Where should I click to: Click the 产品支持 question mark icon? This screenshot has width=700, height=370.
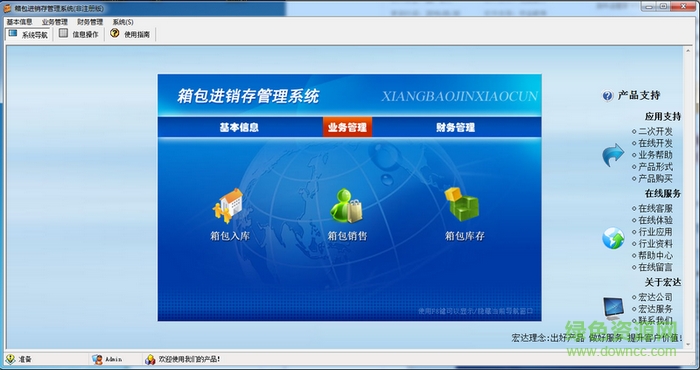pyautogui.click(x=608, y=96)
